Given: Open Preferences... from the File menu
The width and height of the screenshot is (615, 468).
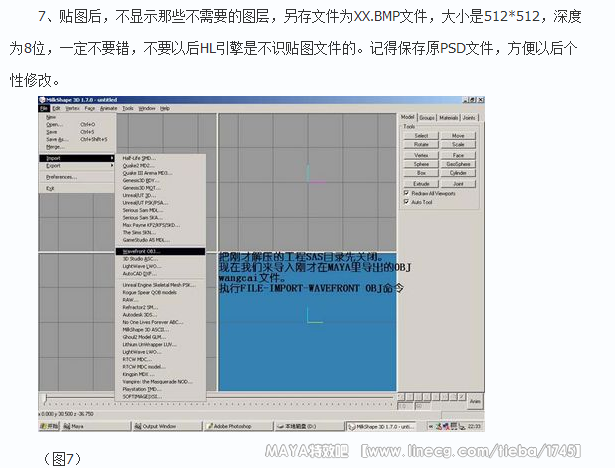Looking at the screenshot, I should pos(77,177).
